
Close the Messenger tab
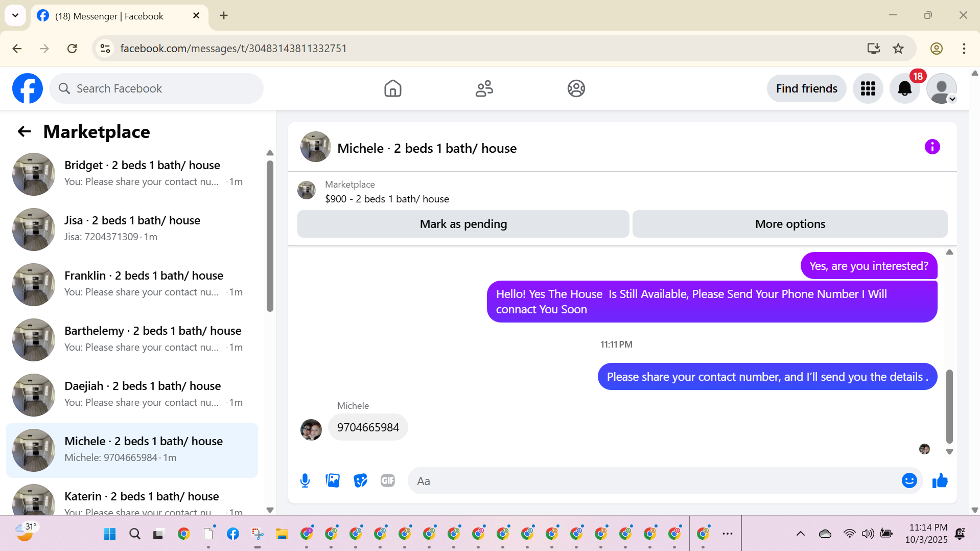click(x=196, y=15)
